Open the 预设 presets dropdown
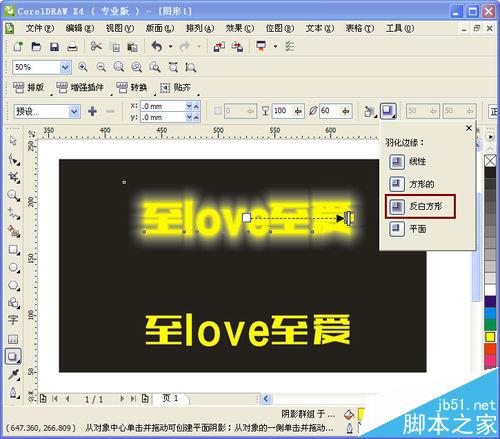 coord(75,111)
